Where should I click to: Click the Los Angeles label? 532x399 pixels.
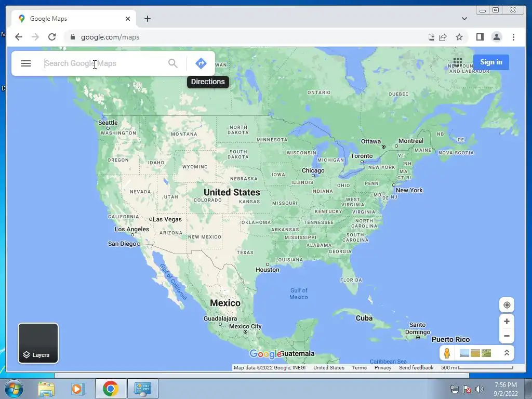131,229
